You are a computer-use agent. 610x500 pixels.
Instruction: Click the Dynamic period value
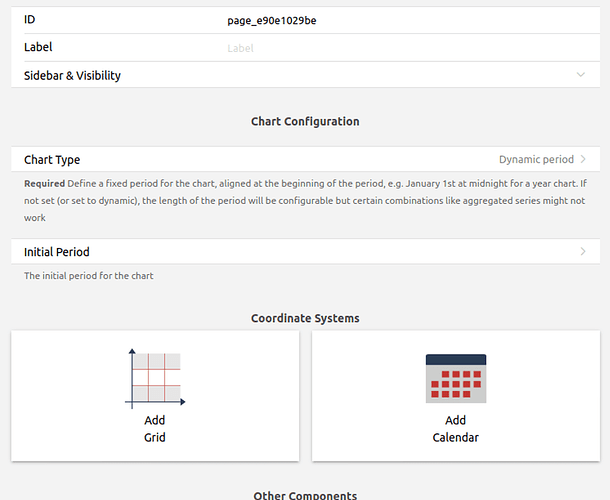(x=536, y=160)
